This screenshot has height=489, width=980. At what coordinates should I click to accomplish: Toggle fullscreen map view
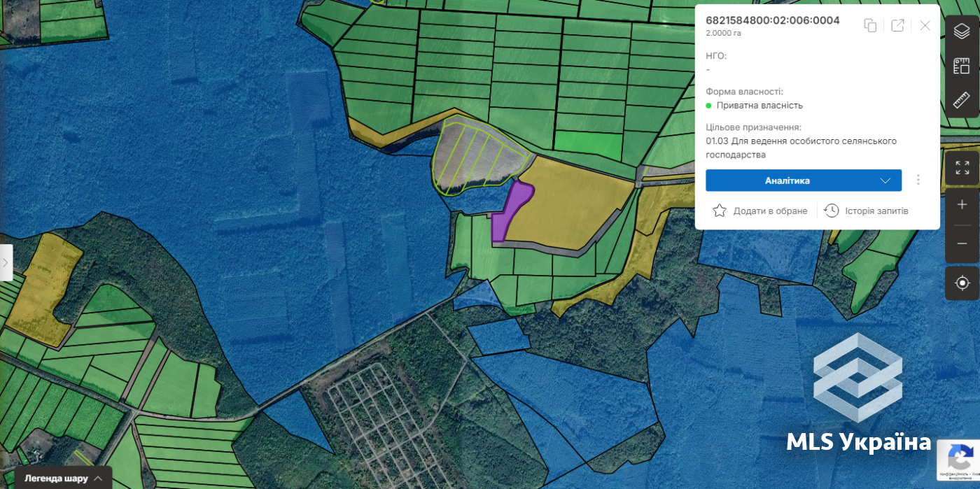click(x=962, y=168)
